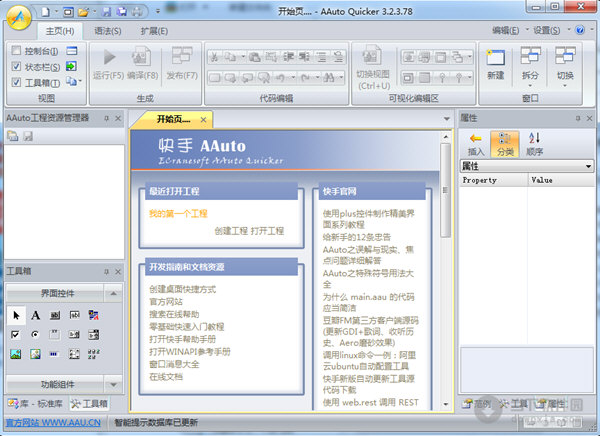Image resolution: width=600 pixels, height=436 pixels.
Task: Open the 设置(S) menu
Action: tap(547, 30)
